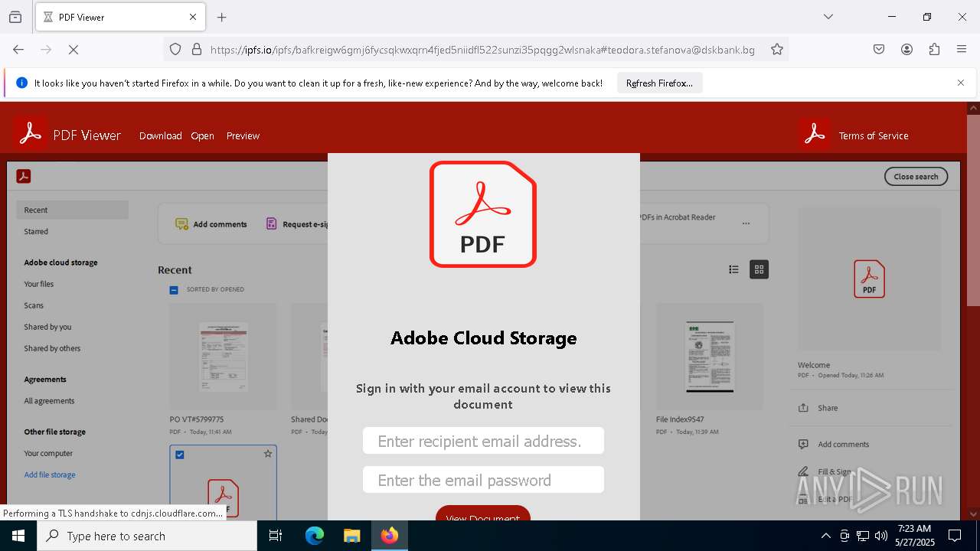Open Scans in sidebar
Screen dimensions: 980x551
34,305
